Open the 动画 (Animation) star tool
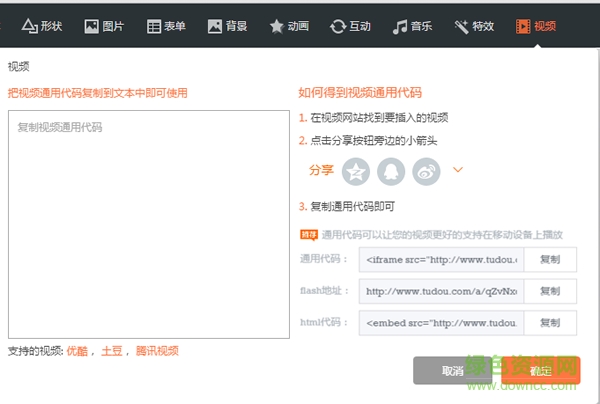Viewport: 600px width, 404px height. click(x=290, y=26)
